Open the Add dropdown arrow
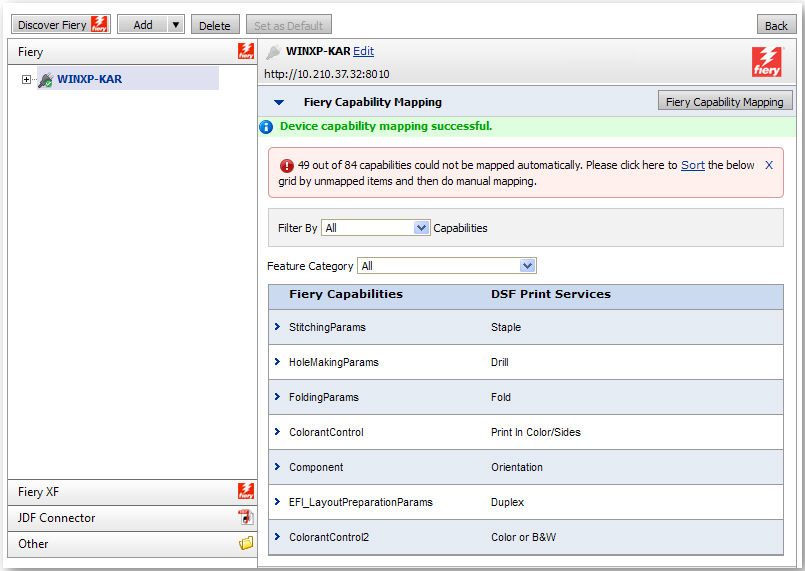This screenshot has width=805, height=571. (176, 25)
